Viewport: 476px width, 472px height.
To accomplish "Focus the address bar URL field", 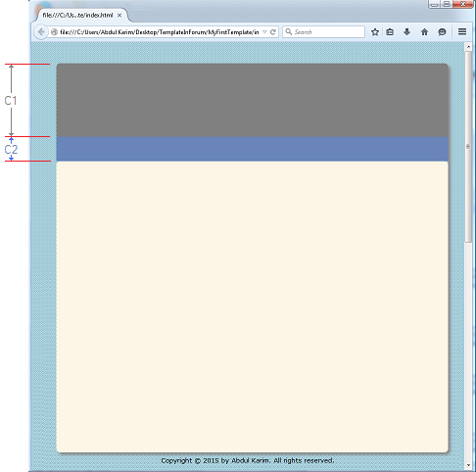I will tap(160, 32).
